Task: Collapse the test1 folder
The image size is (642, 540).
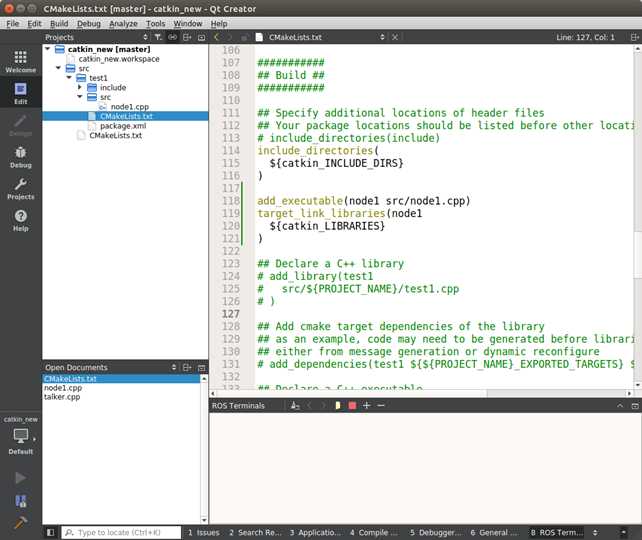Action: [x=69, y=77]
